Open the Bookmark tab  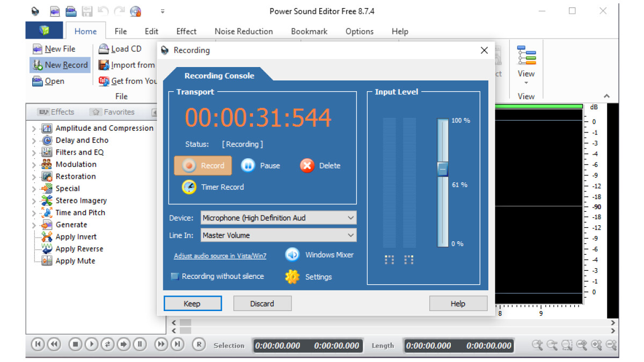pyautogui.click(x=309, y=31)
